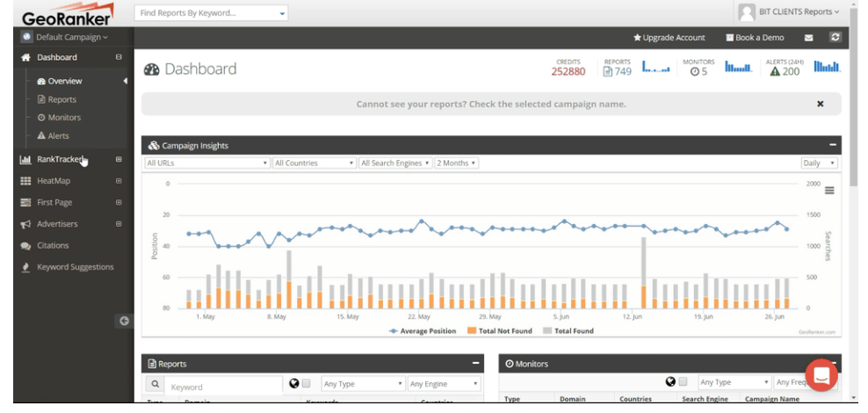Open the All Countries dropdown
Screen dimensions: 868x413
[314, 163]
